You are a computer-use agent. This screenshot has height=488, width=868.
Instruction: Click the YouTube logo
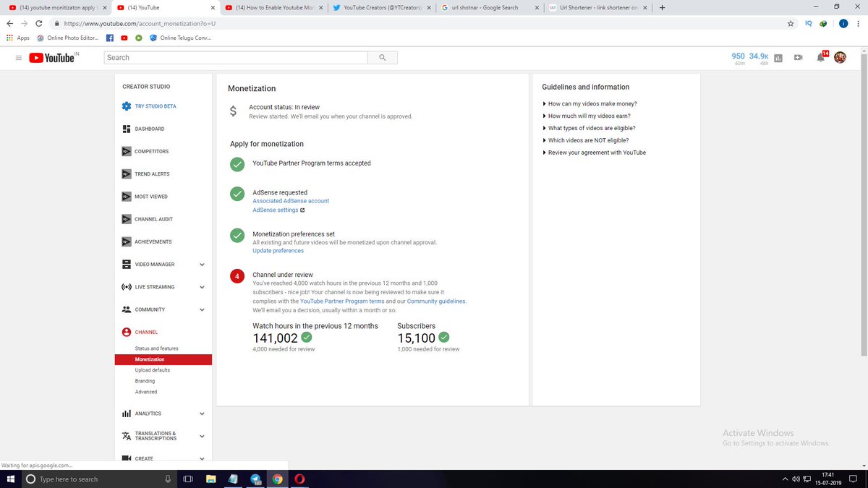tap(53, 58)
